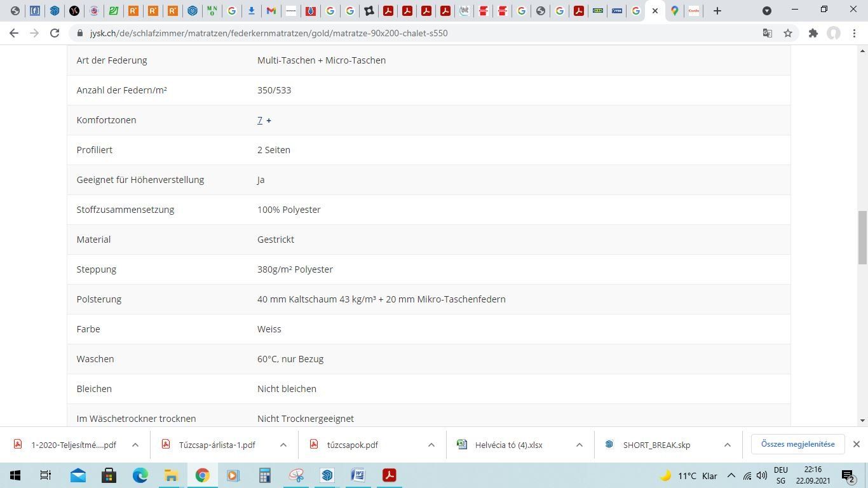Switch to the Conforama tab
868x488 pixels.
pyautogui.click(x=694, y=11)
